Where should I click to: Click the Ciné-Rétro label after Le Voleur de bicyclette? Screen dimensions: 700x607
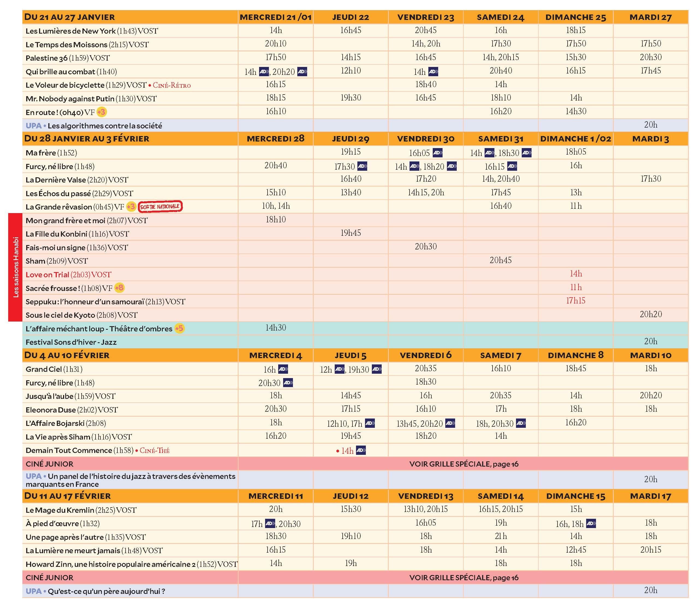172,85
